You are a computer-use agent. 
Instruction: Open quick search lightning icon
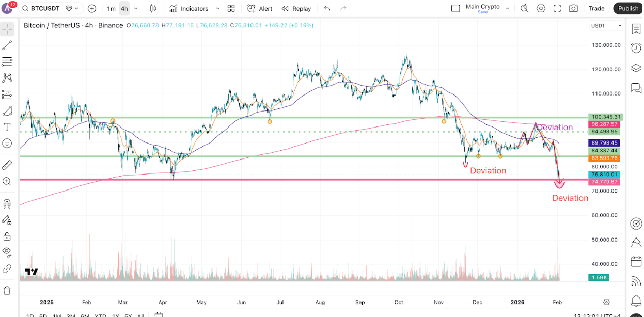pyautogui.click(x=525, y=8)
